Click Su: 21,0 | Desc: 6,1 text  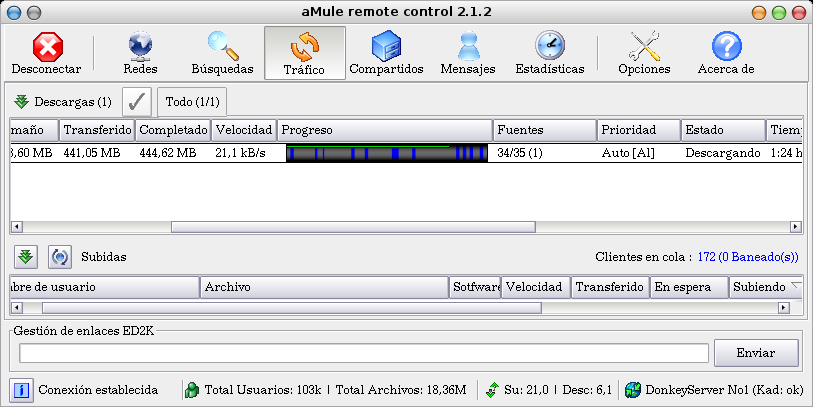click(558, 390)
